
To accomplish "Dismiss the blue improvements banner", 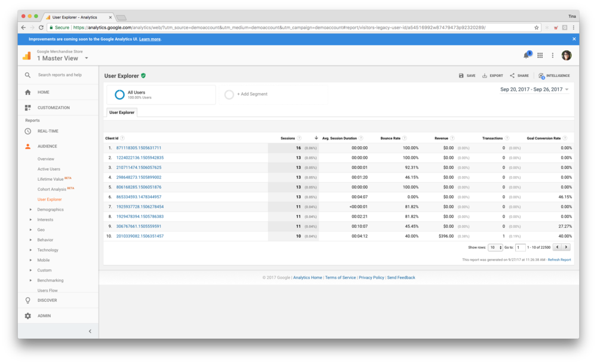I will click(x=574, y=39).
